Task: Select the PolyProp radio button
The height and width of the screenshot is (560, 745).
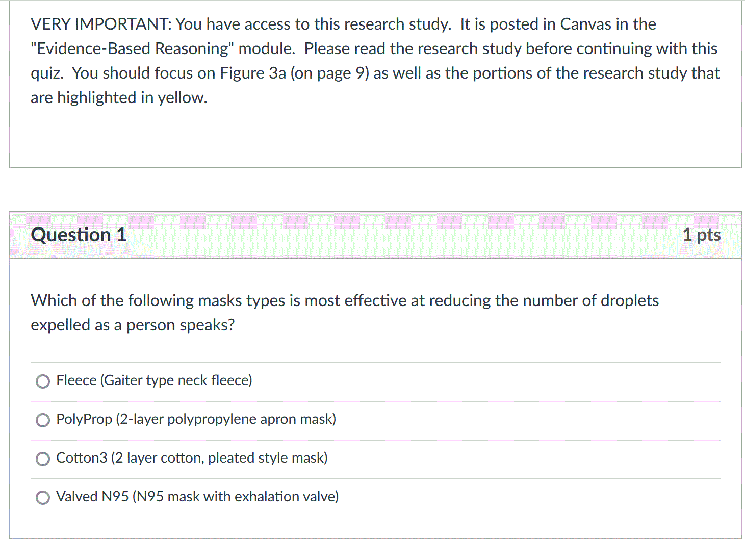Action: (x=43, y=420)
